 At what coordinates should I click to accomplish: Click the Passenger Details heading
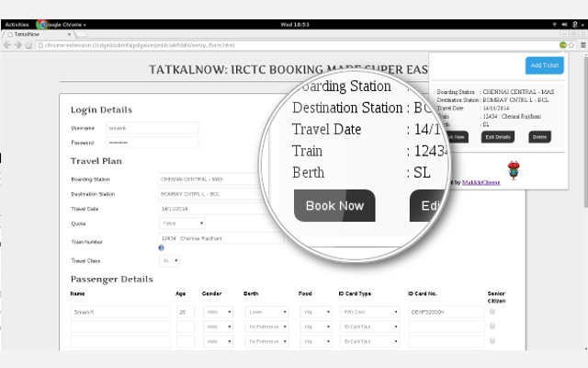tap(112, 280)
